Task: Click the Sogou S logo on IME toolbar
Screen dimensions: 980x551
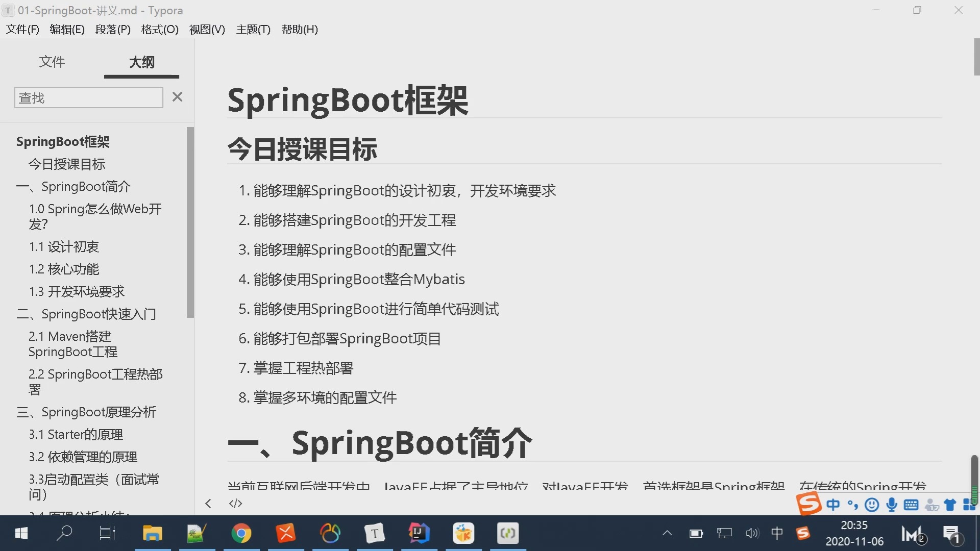Action: point(809,504)
